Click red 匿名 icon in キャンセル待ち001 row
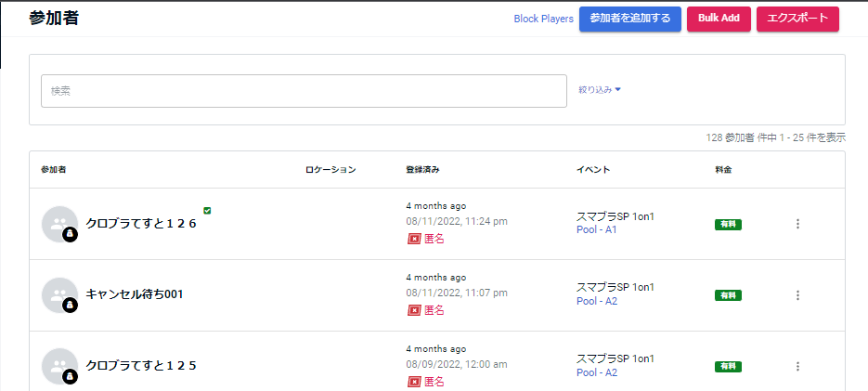This screenshot has width=868, height=391. (414, 310)
